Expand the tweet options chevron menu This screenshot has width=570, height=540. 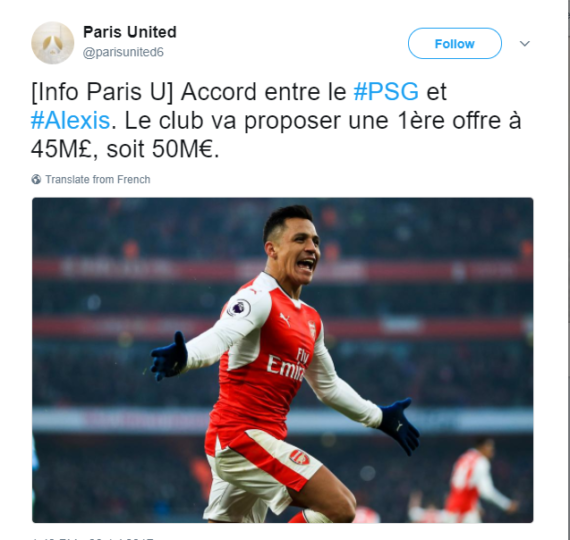coord(525,44)
